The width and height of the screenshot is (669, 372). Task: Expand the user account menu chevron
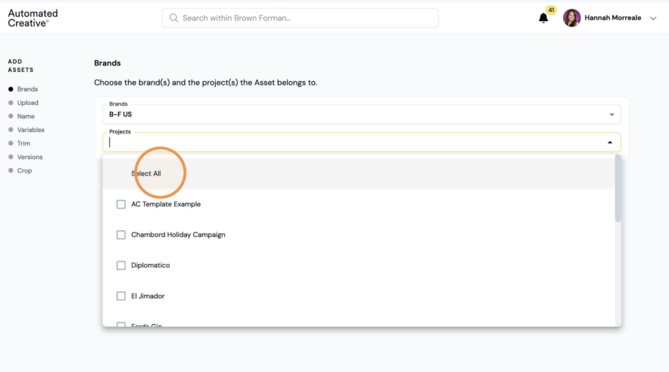click(653, 18)
